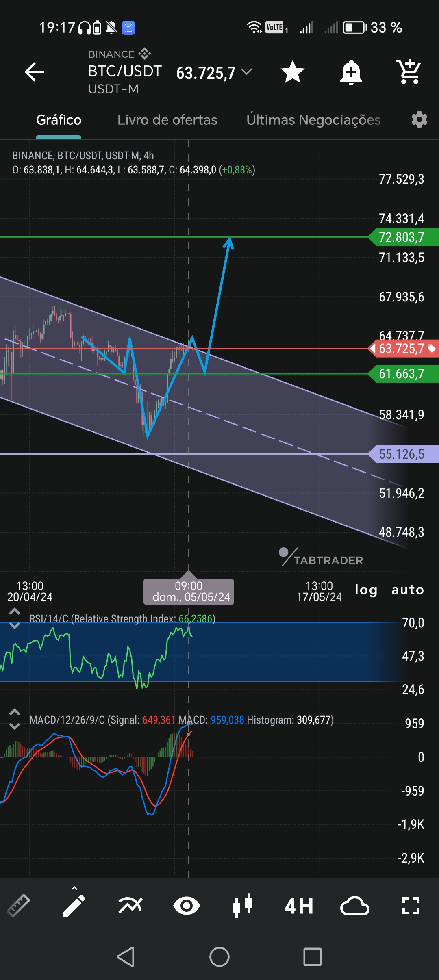Image resolution: width=439 pixels, height=980 pixels.
Task: Tap the MACD -1,9K axis value
Action: (x=411, y=824)
